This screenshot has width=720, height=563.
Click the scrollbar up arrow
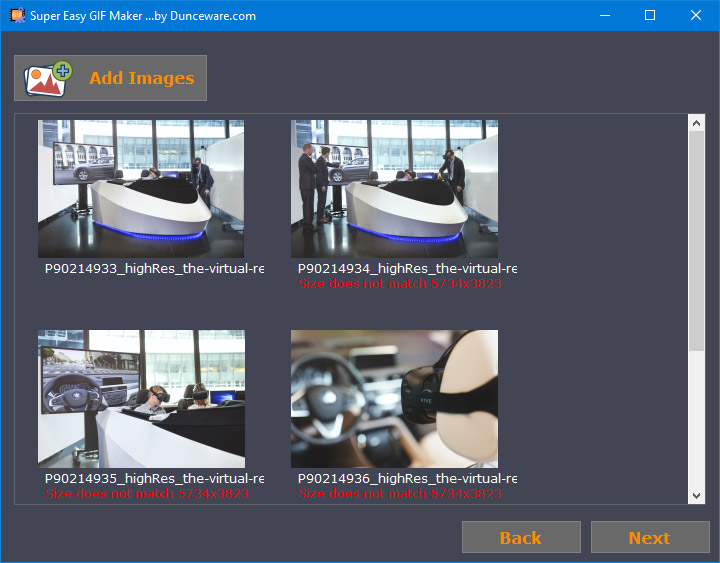[x=696, y=123]
